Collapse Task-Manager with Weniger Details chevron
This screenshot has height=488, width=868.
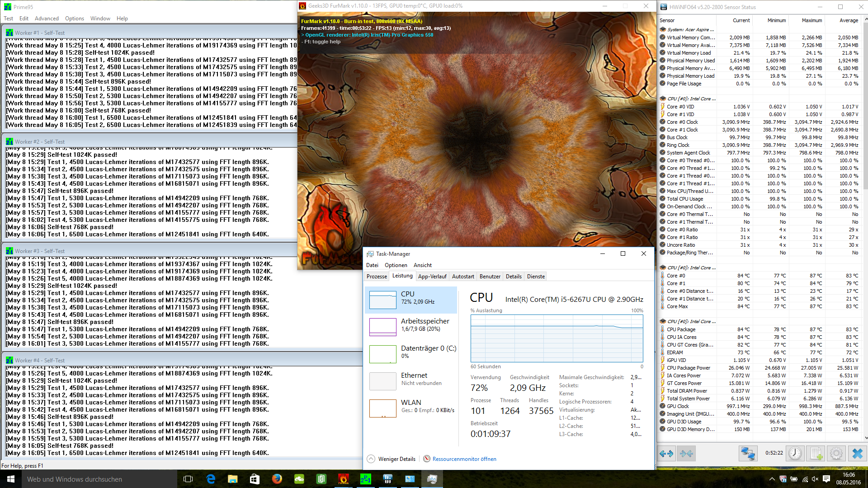pyautogui.click(x=371, y=459)
